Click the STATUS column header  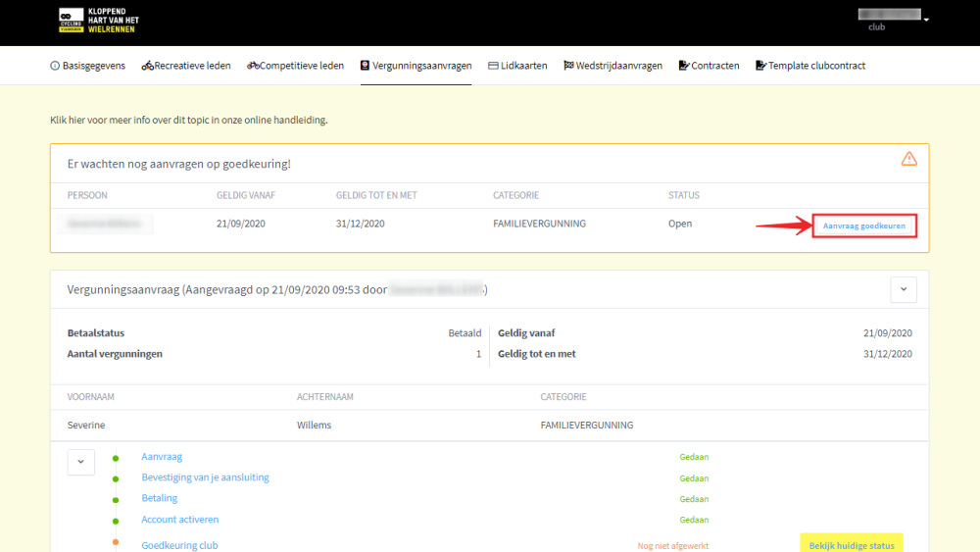coord(684,195)
